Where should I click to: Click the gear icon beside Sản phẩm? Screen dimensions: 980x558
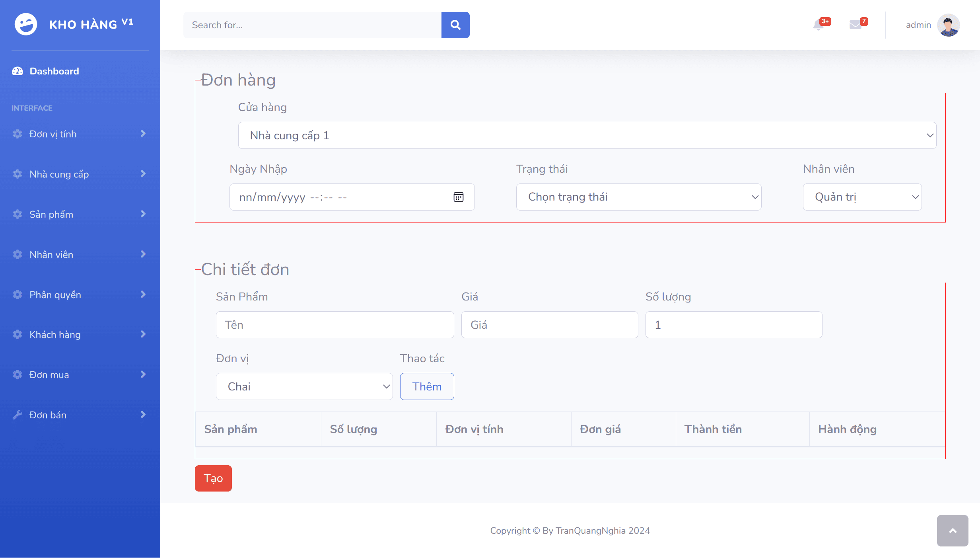pyautogui.click(x=17, y=214)
